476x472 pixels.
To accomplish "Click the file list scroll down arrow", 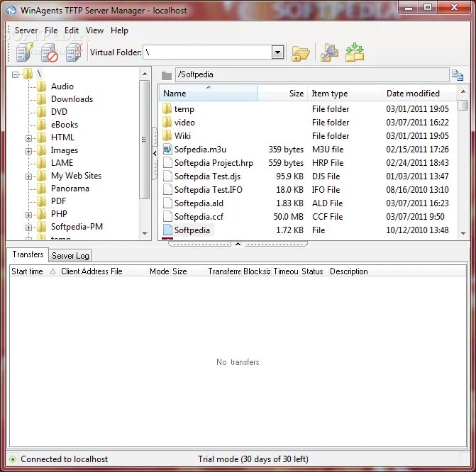I will point(463,233).
